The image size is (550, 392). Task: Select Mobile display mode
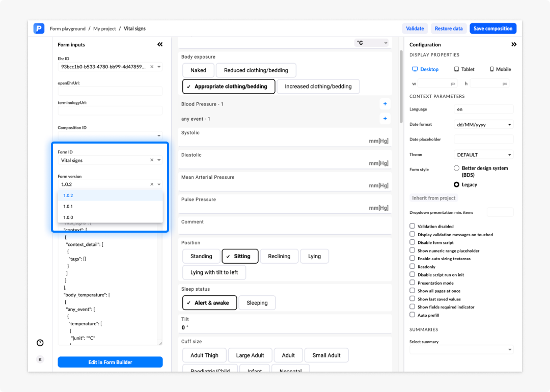click(x=500, y=69)
